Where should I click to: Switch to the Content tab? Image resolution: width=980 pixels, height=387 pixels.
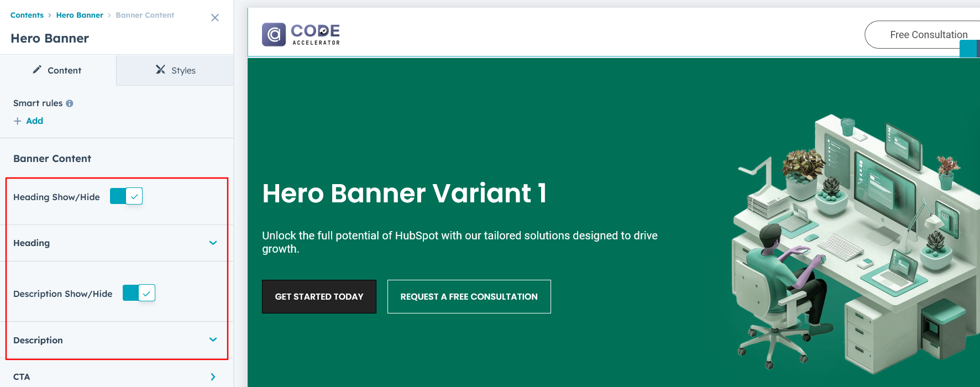pyautogui.click(x=58, y=70)
